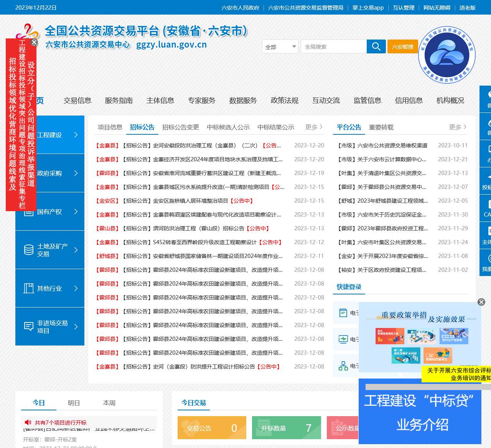Open the 金安区施桥镇人居环境整治项目 notice
Image resolution: width=491 pixels, height=448 pixels.
click(191, 201)
